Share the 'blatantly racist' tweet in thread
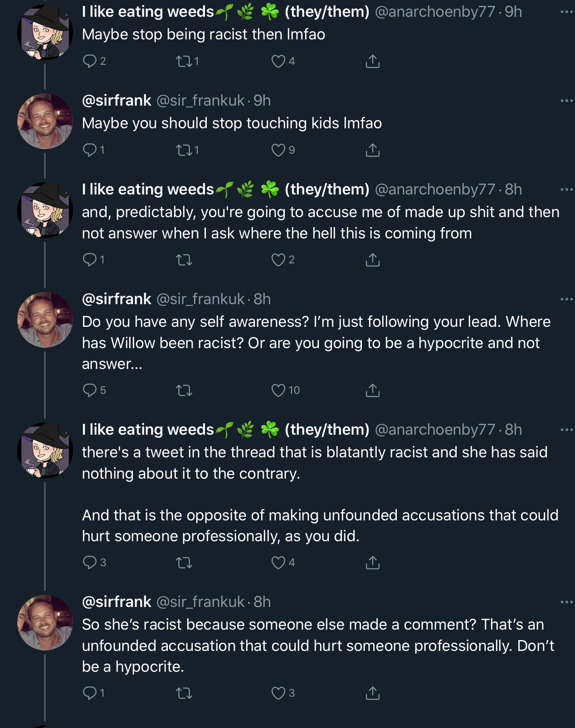This screenshot has width=575, height=728. point(373,563)
